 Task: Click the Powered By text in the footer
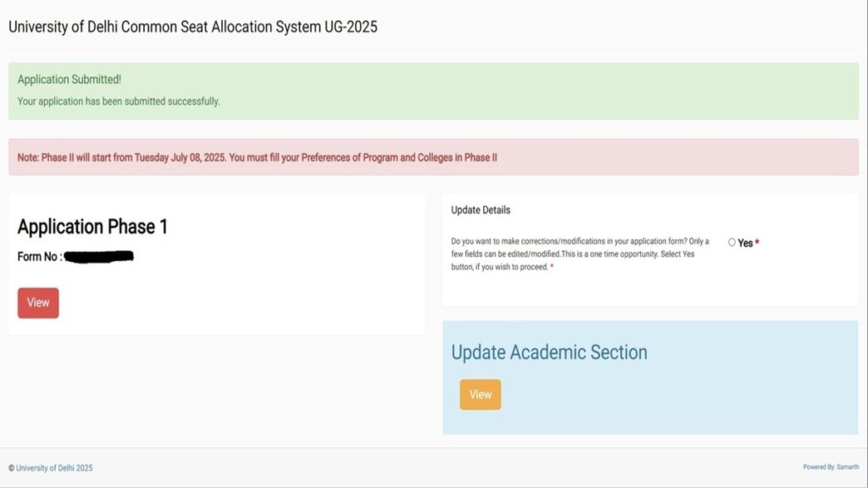click(x=819, y=467)
